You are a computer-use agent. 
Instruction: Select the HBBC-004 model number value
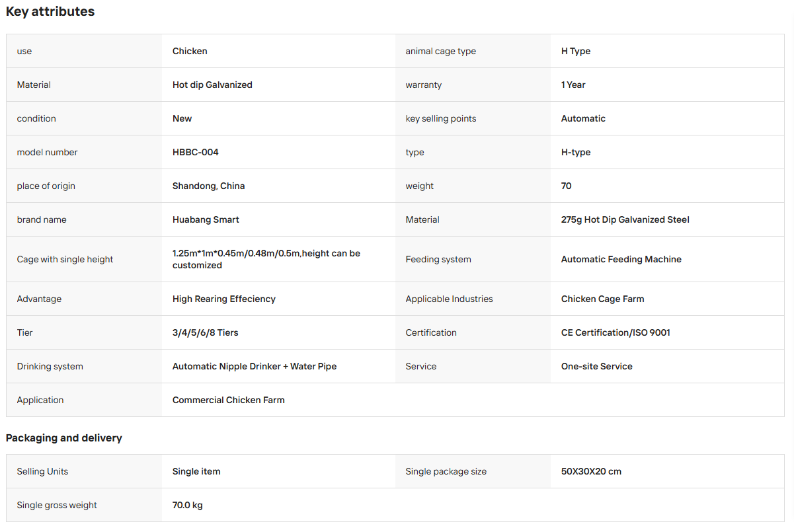(x=196, y=152)
